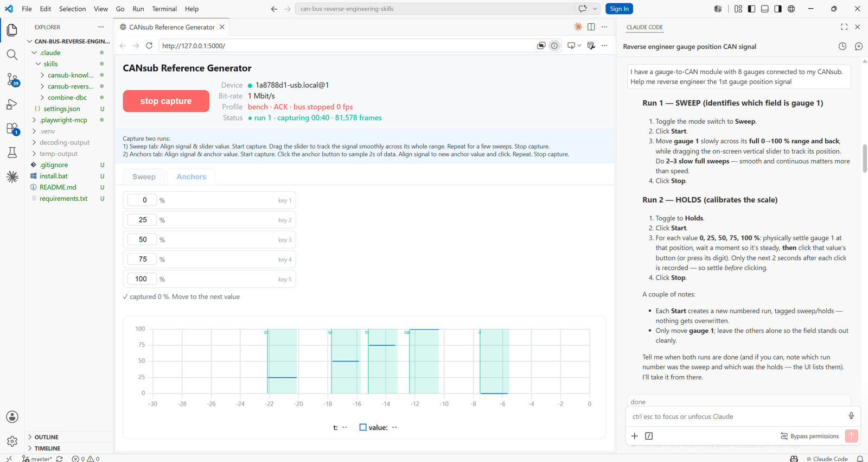This screenshot has width=868, height=462.
Task: Open Source Control view with 39 badge
Action: pyautogui.click(x=12, y=80)
